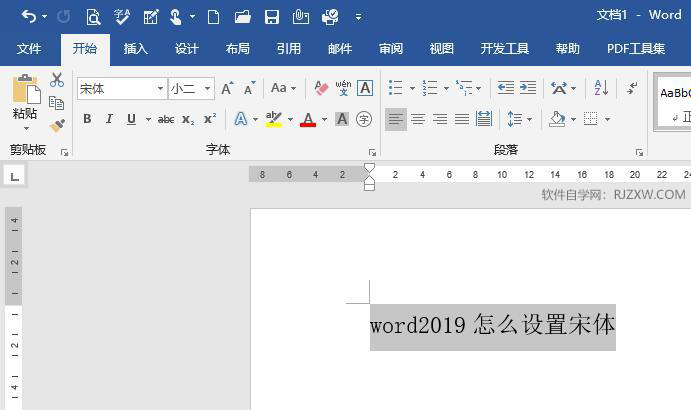Image resolution: width=691 pixels, height=410 pixels.
Task: Expand the Customize Quick Access Toolbar arrow
Action: coord(358,18)
